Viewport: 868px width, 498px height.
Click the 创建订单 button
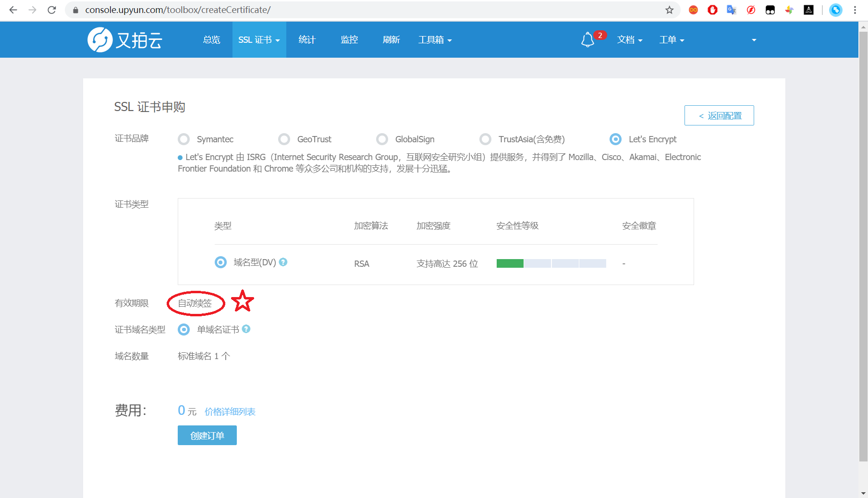click(x=207, y=436)
